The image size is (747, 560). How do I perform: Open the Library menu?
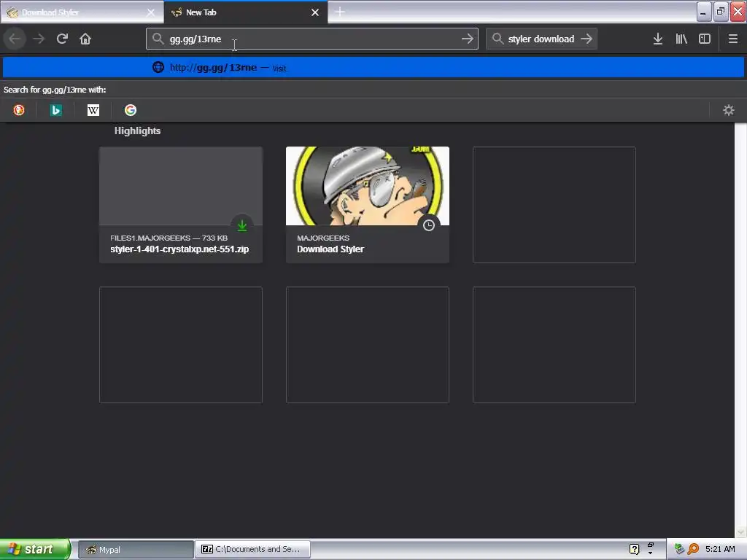pos(681,39)
